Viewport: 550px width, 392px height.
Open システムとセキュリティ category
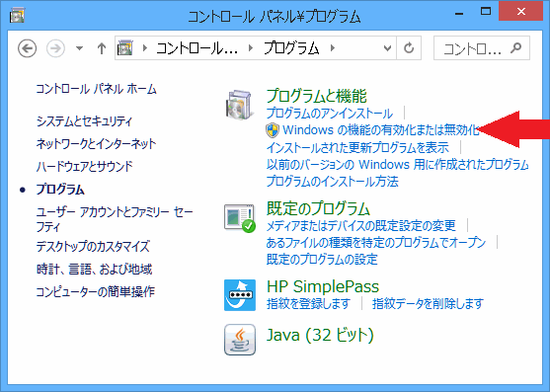click(84, 121)
